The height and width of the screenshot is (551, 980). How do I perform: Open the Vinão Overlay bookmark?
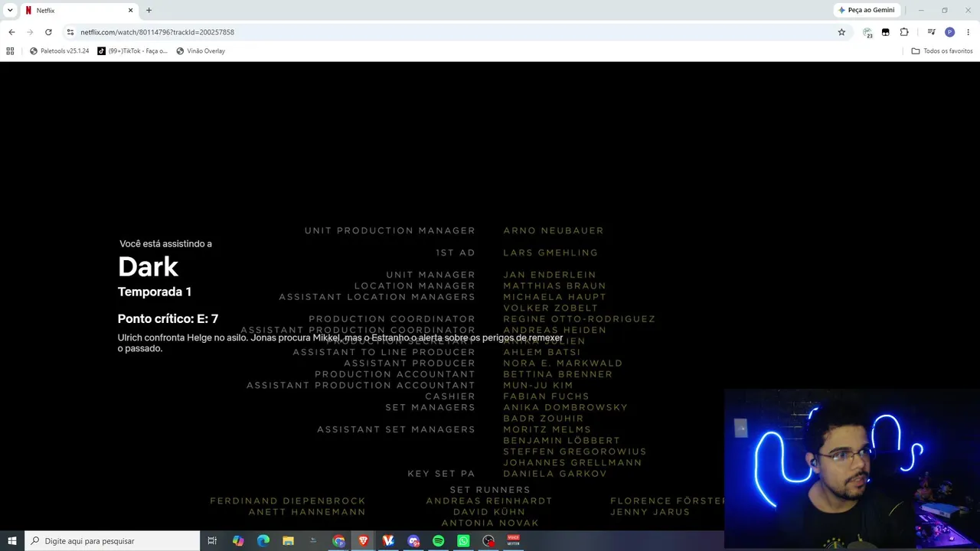[x=201, y=51]
